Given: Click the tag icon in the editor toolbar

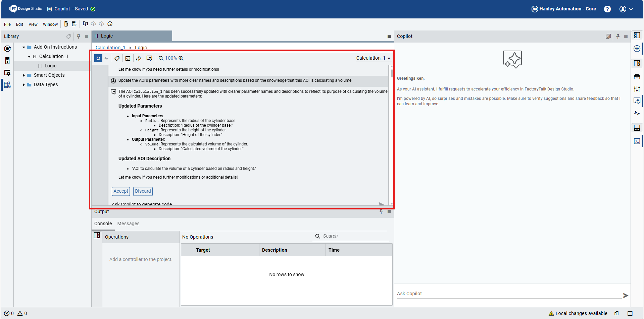Looking at the screenshot, I should point(117,58).
